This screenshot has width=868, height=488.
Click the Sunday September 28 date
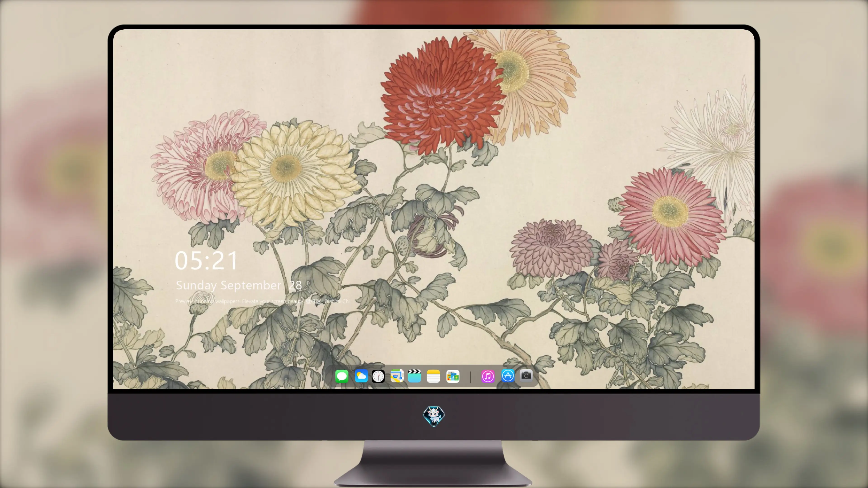tap(238, 286)
